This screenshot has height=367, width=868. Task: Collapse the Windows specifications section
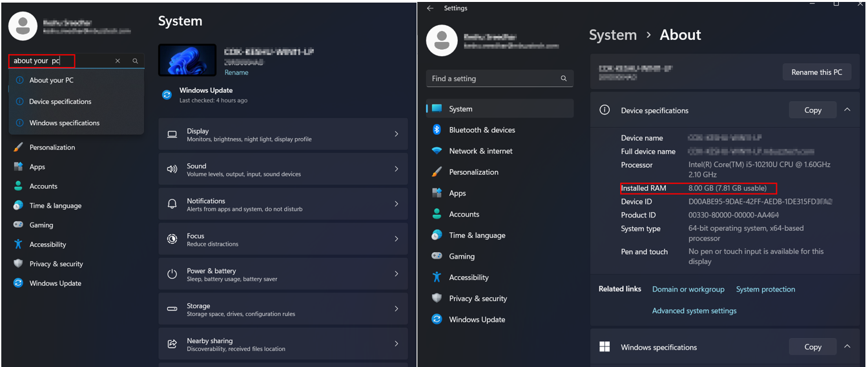click(847, 347)
